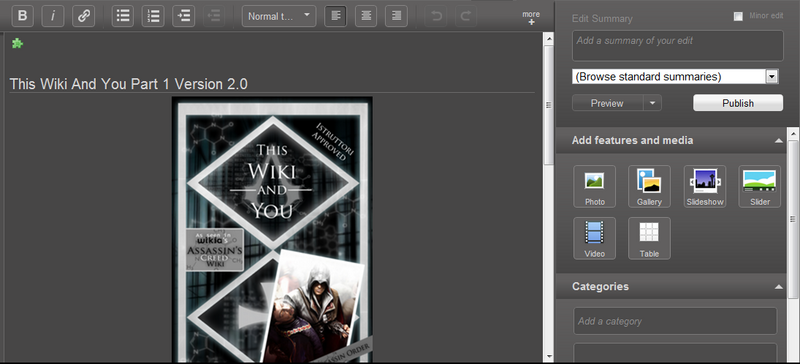
Task: Decrease indent of the paragraph
Action: click(214, 16)
